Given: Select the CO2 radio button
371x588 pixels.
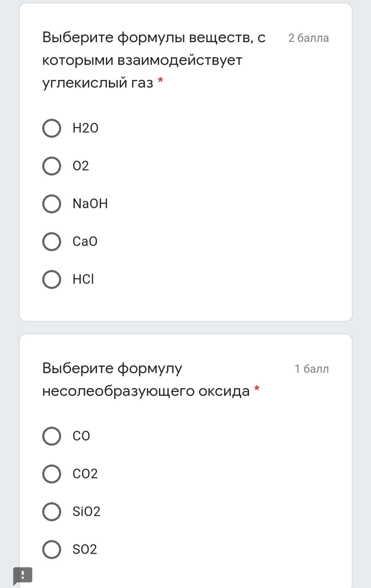Looking at the screenshot, I should [x=52, y=474].
